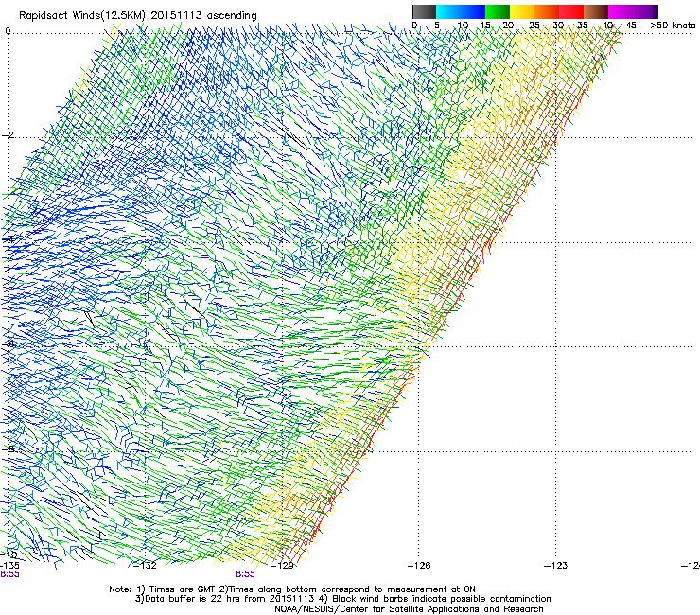
Task: Select the red 30-35 knots legend swatch
Action: 571,11
